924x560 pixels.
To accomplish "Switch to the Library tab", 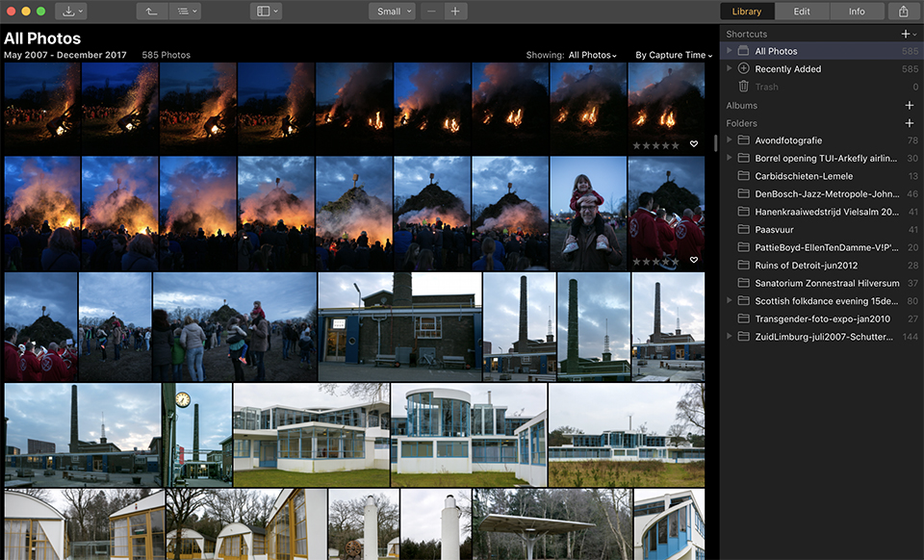I will [747, 12].
